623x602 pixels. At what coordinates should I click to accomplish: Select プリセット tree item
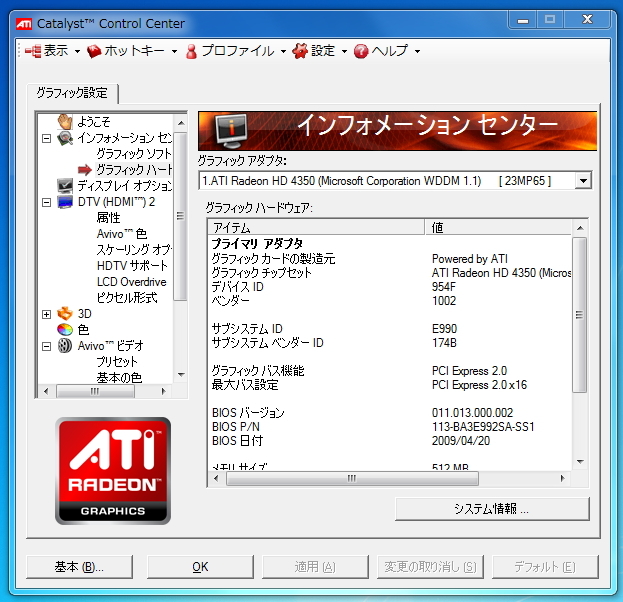click(x=117, y=362)
